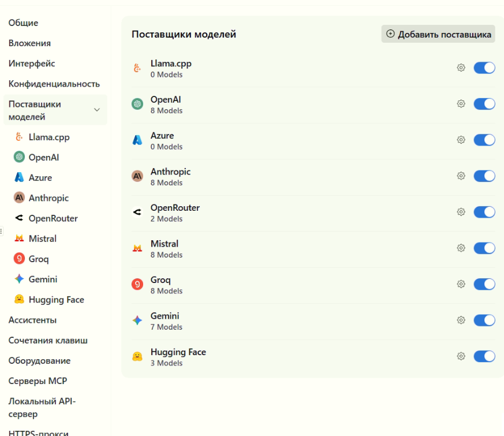Open settings gear for Hugging Face provider

(461, 356)
